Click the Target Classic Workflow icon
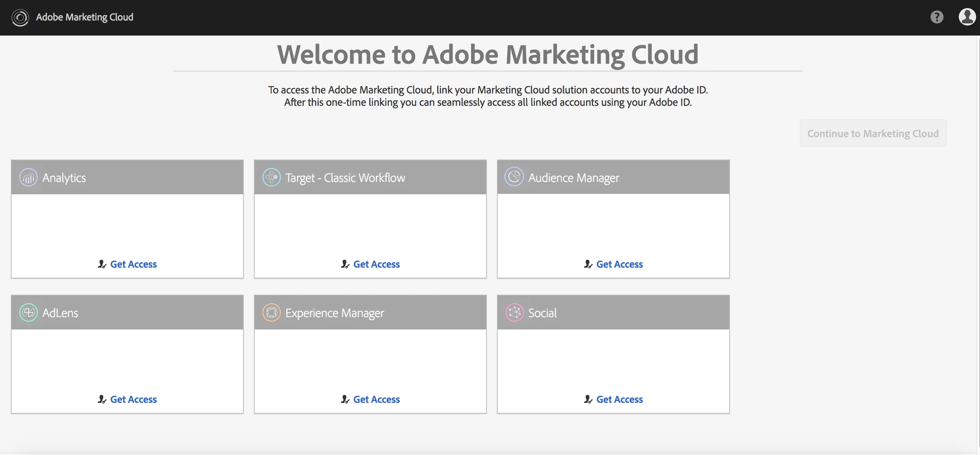Viewport: 980px width, 455px height. pos(271,178)
